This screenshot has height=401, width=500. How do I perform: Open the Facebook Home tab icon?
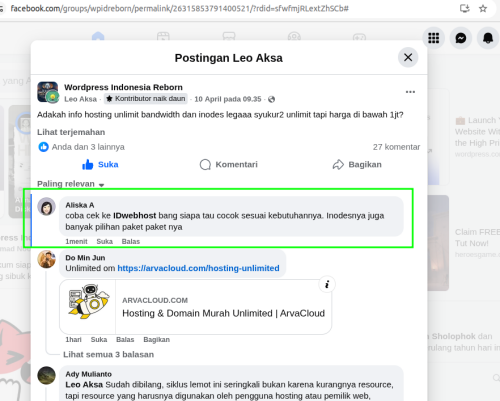(x=98, y=36)
